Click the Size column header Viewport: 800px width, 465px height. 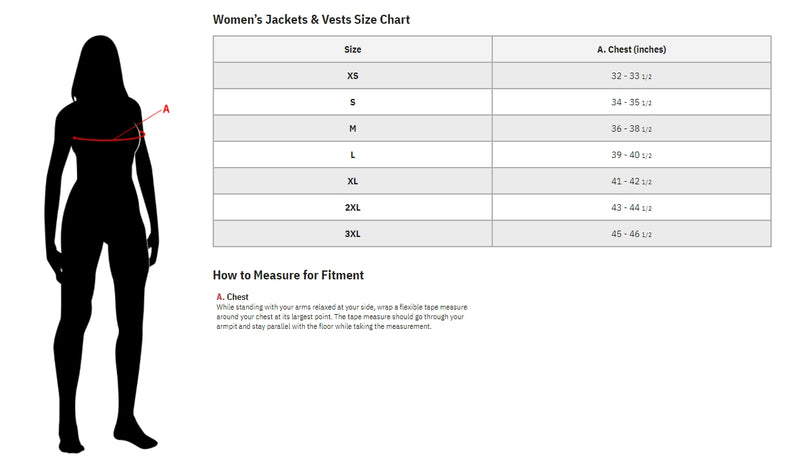pos(352,49)
